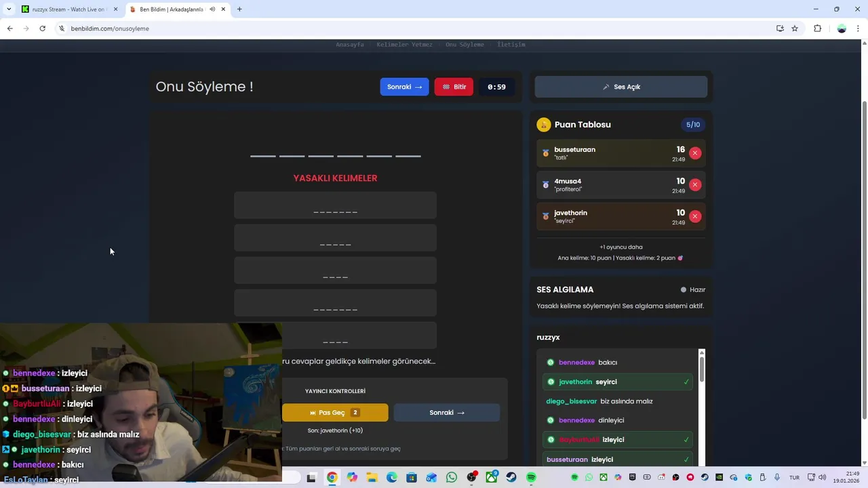Go back to the previous page
This screenshot has width=868, height=488.
pos(9,28)
